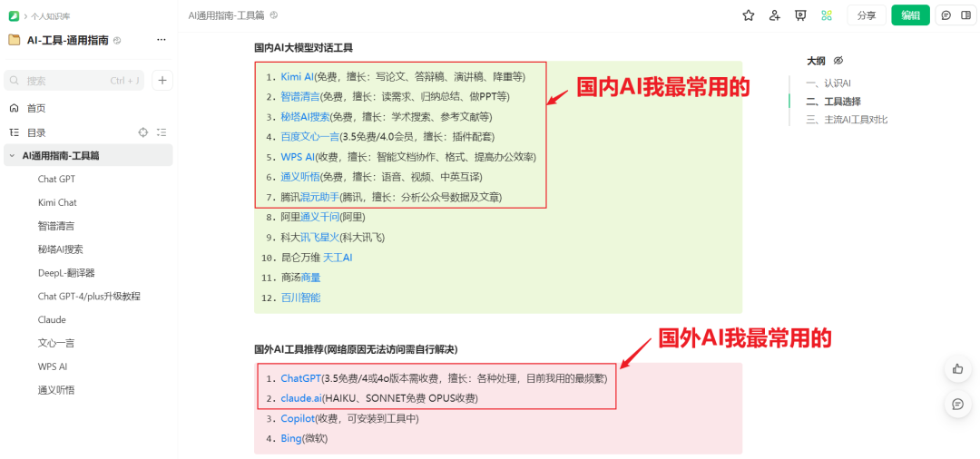Click the breadcrumb chevron before 个人知识库

25,16
